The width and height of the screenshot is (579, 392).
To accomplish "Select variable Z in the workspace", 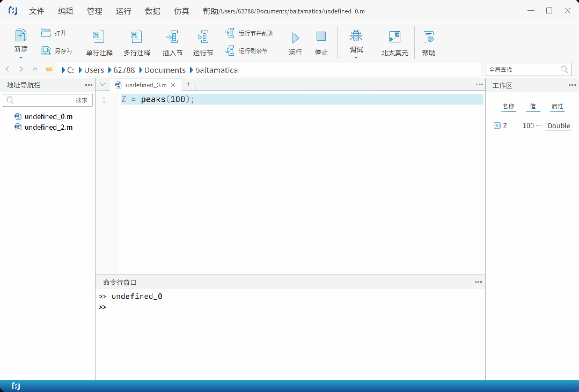I will [x=504, y=126].
